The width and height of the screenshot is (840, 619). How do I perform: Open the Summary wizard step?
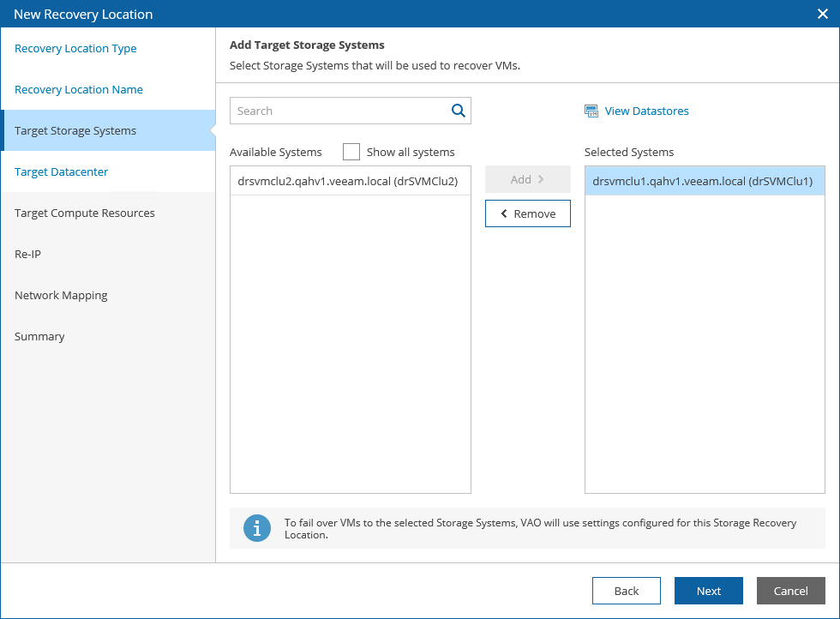pyautogui.click(x=39, y=337)
